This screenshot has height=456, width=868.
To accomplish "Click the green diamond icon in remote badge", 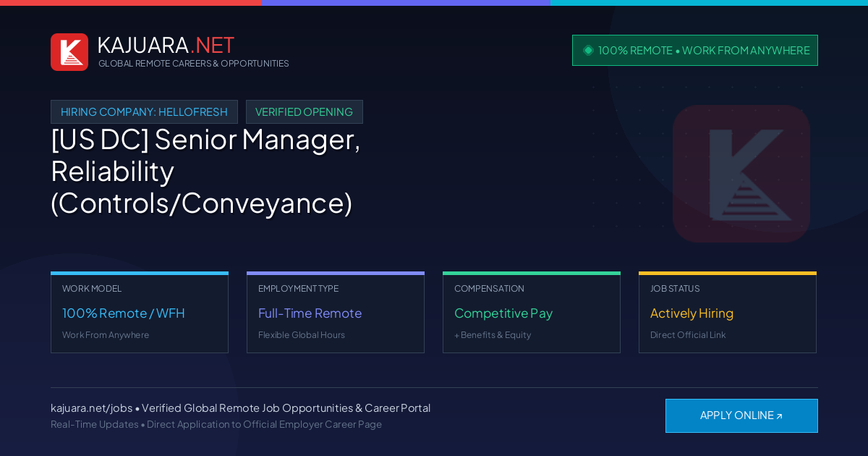I will pos(588,50).
